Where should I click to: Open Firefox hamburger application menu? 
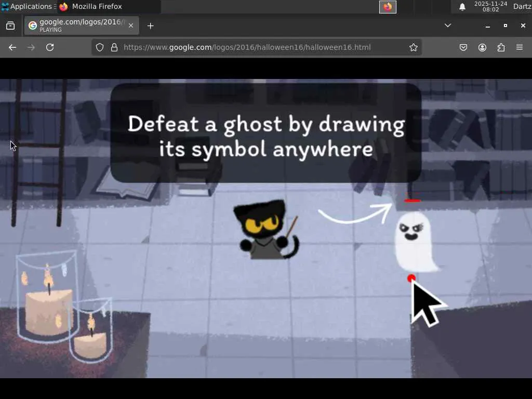pyautogui.click(x=520, y=47)
